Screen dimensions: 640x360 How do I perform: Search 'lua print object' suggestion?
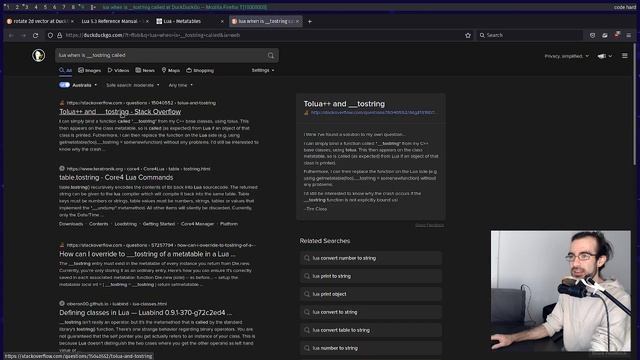point(371,294)
